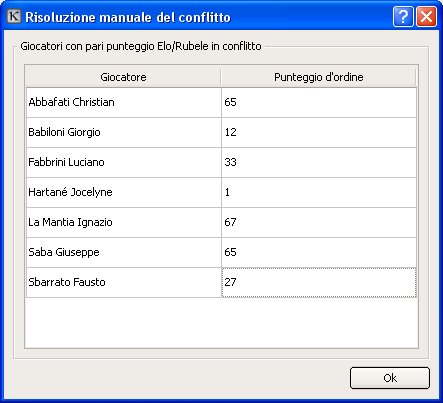Edit order score 1 for Hartané Jocelyne
The width and height of the screenshot is (443, 403).
[x=319, y=192]
